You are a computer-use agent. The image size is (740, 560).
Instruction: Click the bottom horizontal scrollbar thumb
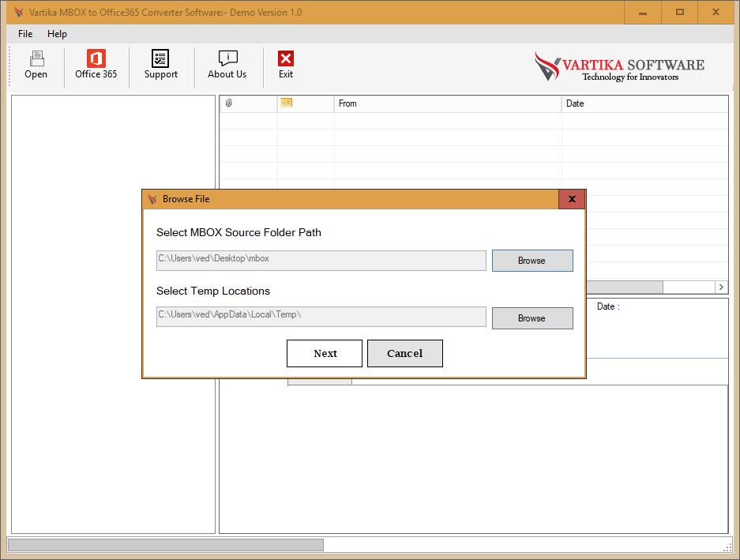pos(166,545)
